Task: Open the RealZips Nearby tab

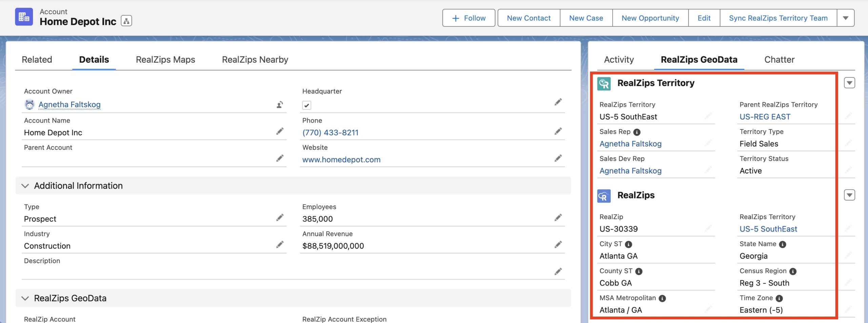Action: (x=255, y=60)
